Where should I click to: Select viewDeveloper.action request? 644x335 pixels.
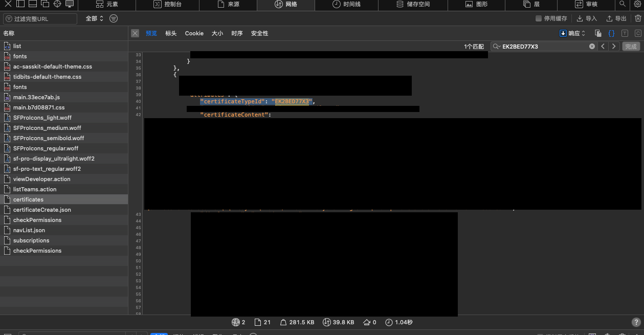pos(64,179)
